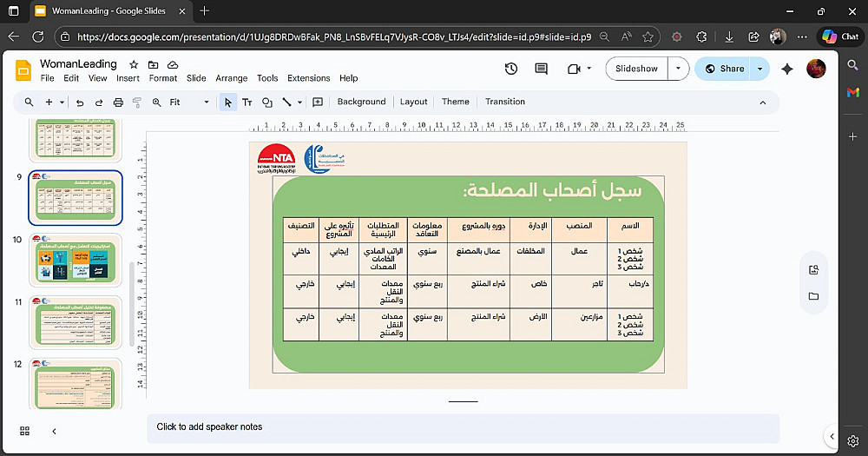This screenshot has height=456, width=868.
Task: Click the Google Slides home logo
Action: coord(23,70)
